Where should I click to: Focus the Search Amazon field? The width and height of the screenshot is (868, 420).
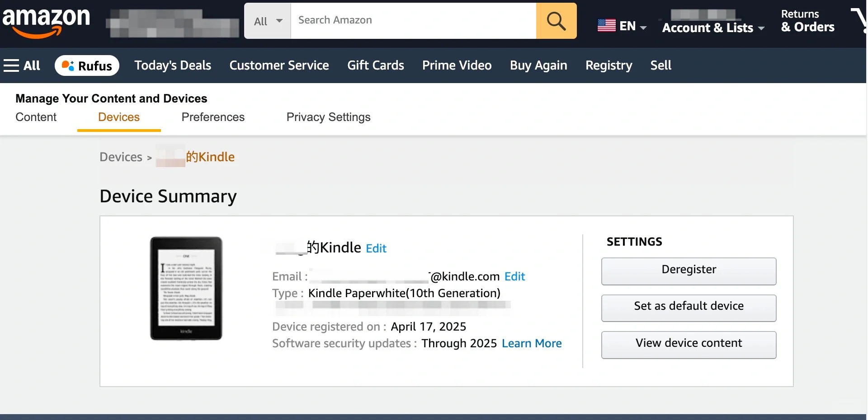413,21
